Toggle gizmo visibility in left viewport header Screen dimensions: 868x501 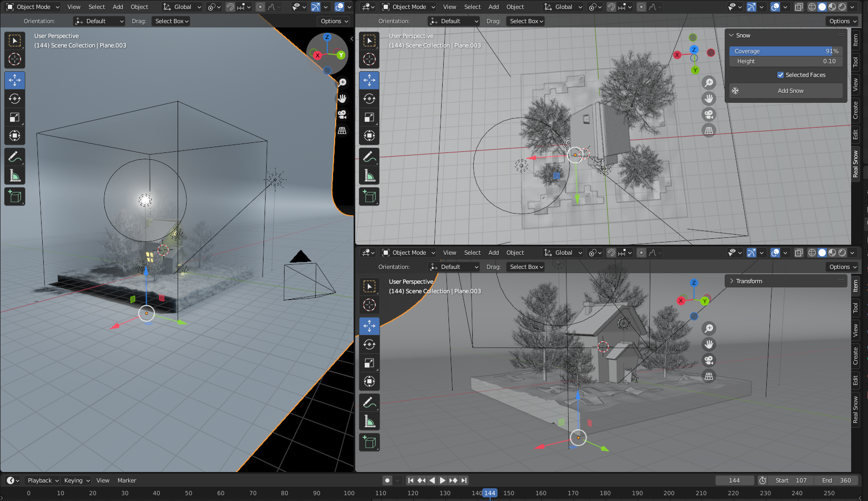pyautogui.click(x=315, y=7)
